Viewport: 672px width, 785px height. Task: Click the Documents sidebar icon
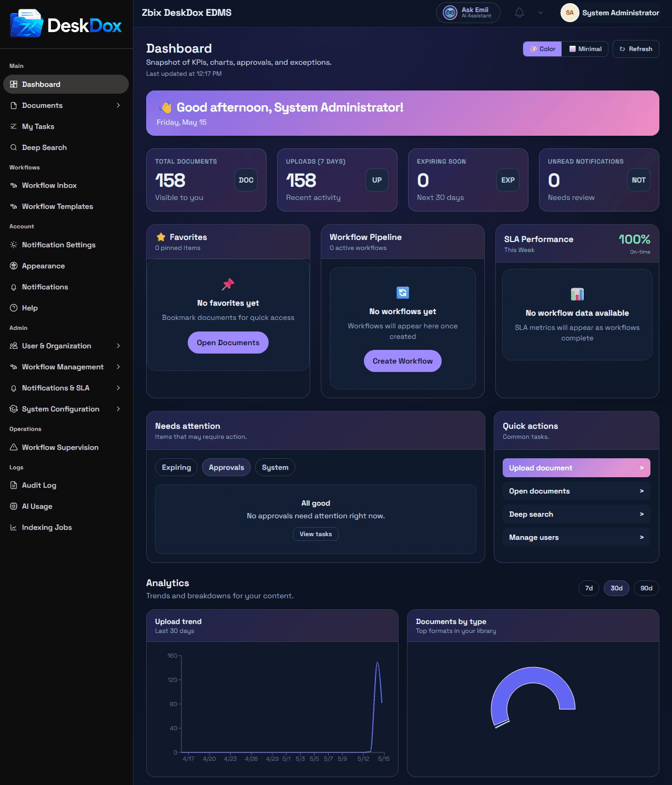pos(14,105)
